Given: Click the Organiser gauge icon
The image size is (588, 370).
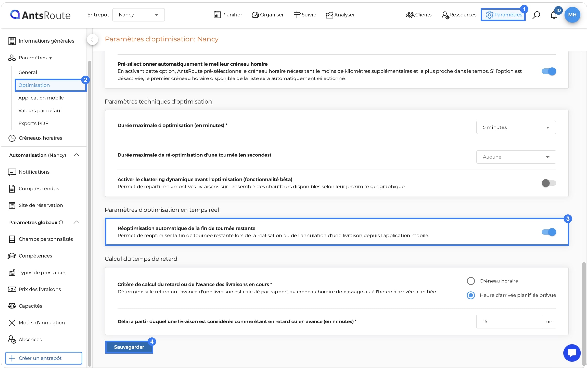Looking at the screenshot, I should point(255,15).
